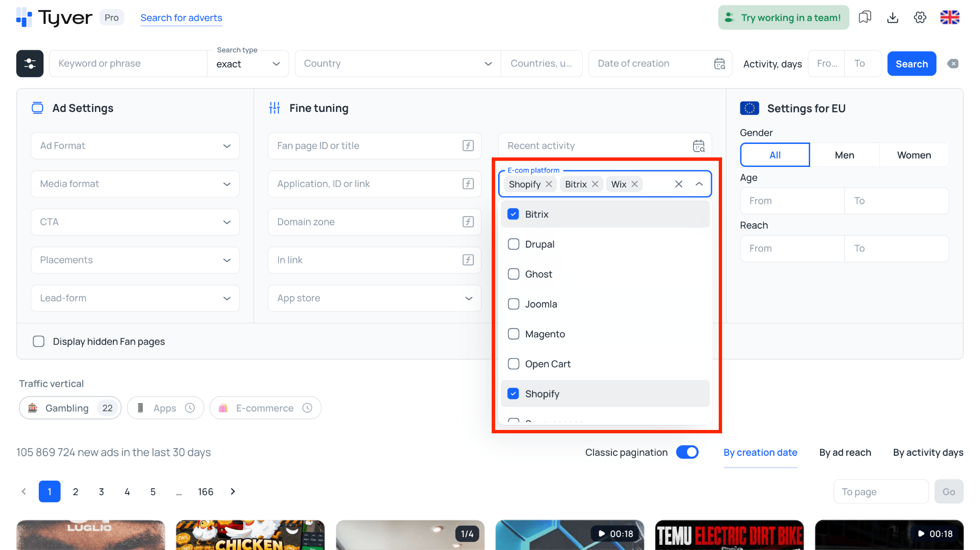
Task: Open the Search type dropdown
Action: (248, 64)
